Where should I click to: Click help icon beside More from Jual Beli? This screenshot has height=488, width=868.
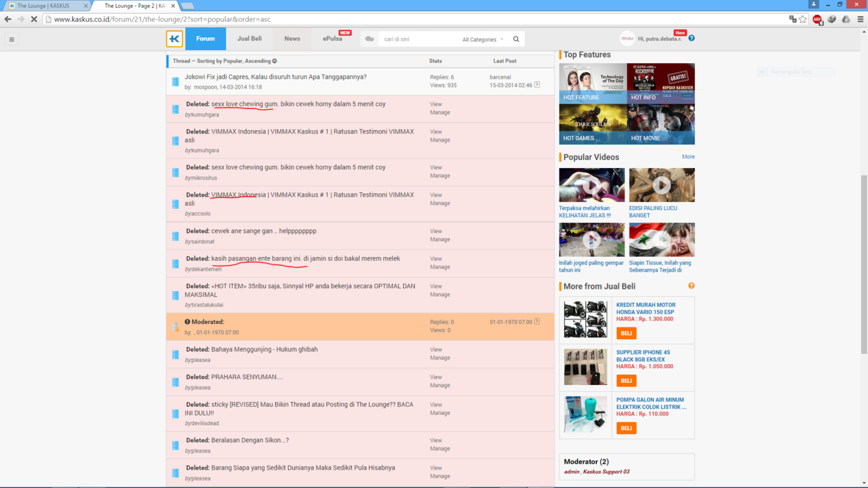coord(691,285)
